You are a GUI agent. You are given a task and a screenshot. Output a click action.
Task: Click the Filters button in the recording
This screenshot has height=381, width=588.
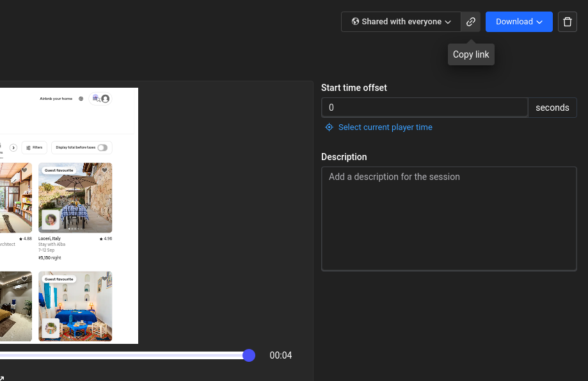[x=35, y=147]
